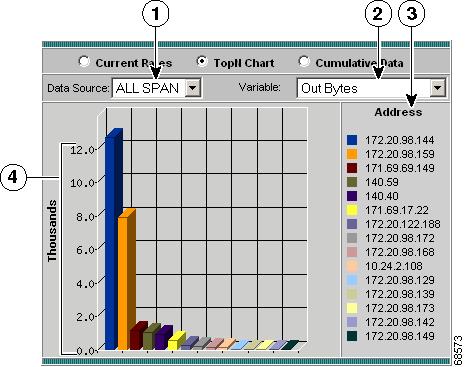This screenshot has width=465, height=367.
Task: Click the dark teal swatch for 172.20.98.149
Action: [x=352, y=336]
